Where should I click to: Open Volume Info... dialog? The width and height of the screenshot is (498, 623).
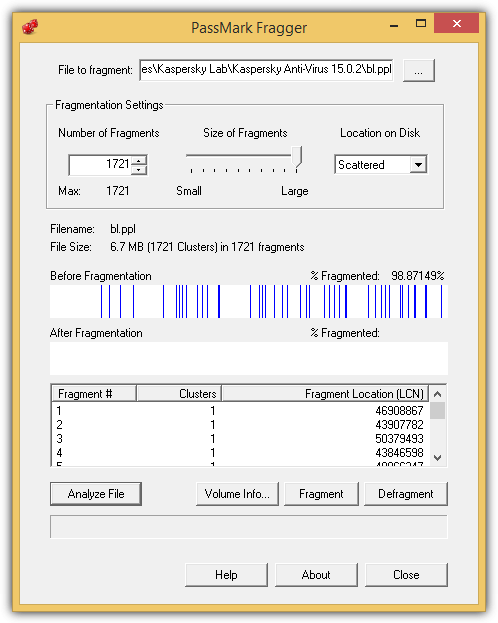tap(237, 494)
